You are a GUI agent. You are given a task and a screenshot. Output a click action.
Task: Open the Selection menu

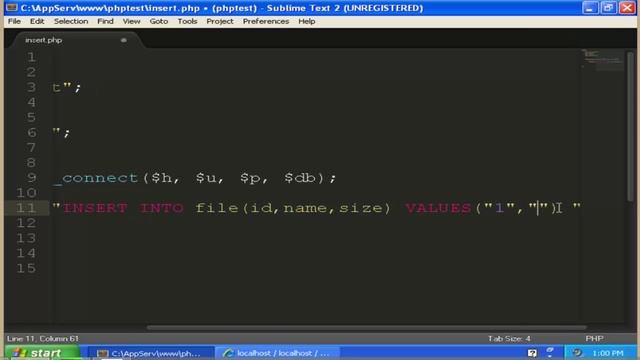(x=71, y=21)
